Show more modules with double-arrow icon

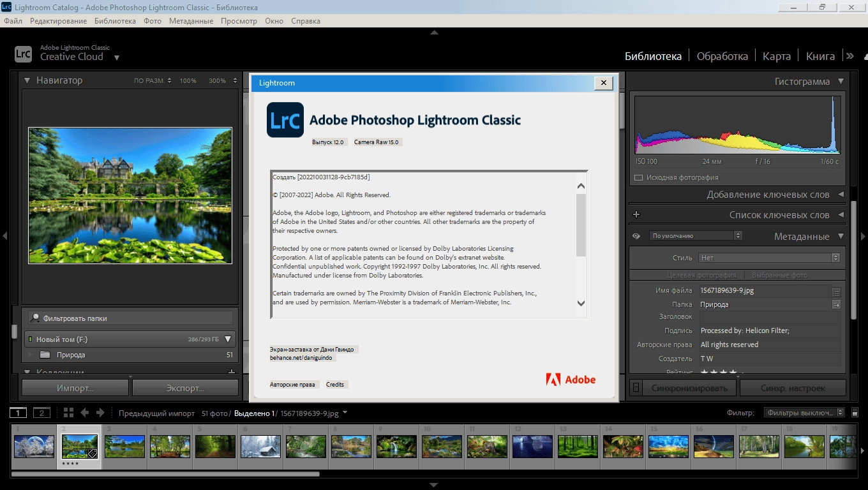(849, 56)
